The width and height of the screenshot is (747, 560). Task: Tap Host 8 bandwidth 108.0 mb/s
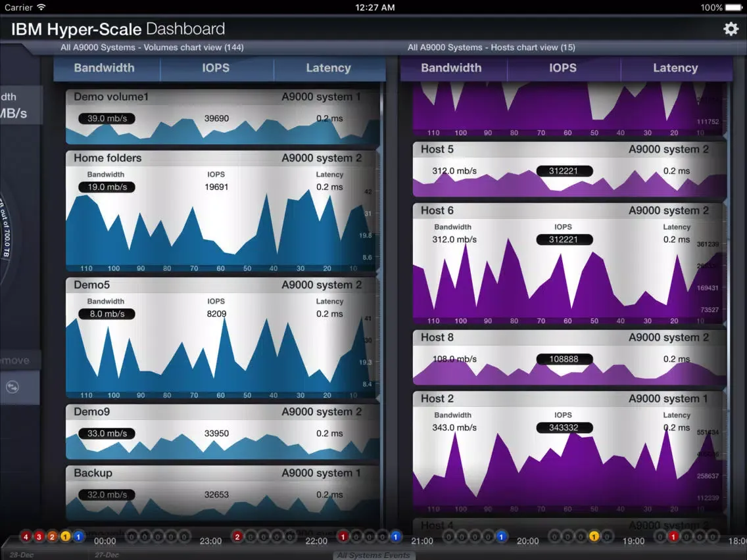tap(454, 359)
